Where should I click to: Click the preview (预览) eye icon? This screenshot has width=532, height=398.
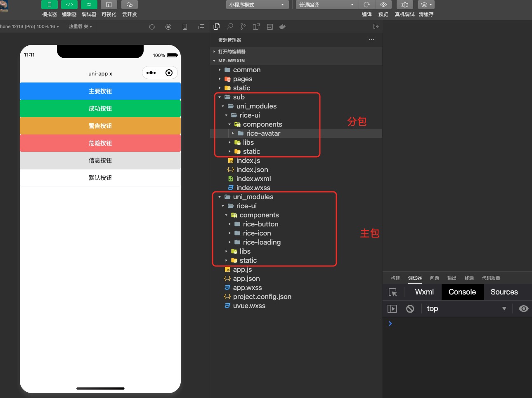383,5
